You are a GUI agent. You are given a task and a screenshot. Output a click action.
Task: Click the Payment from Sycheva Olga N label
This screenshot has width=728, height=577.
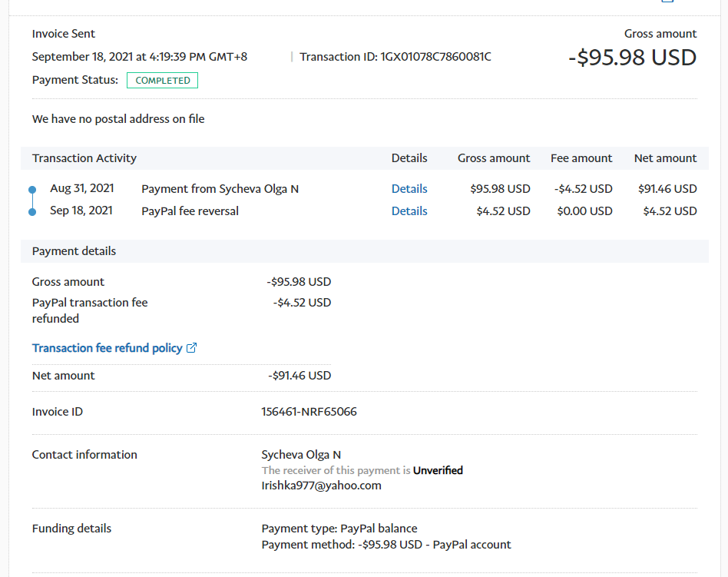point(220,189)
